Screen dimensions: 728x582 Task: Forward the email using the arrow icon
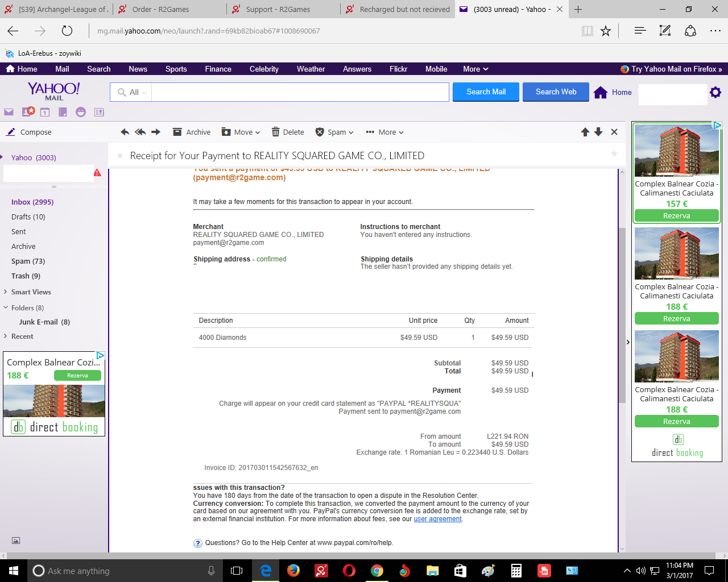point(155,132)
